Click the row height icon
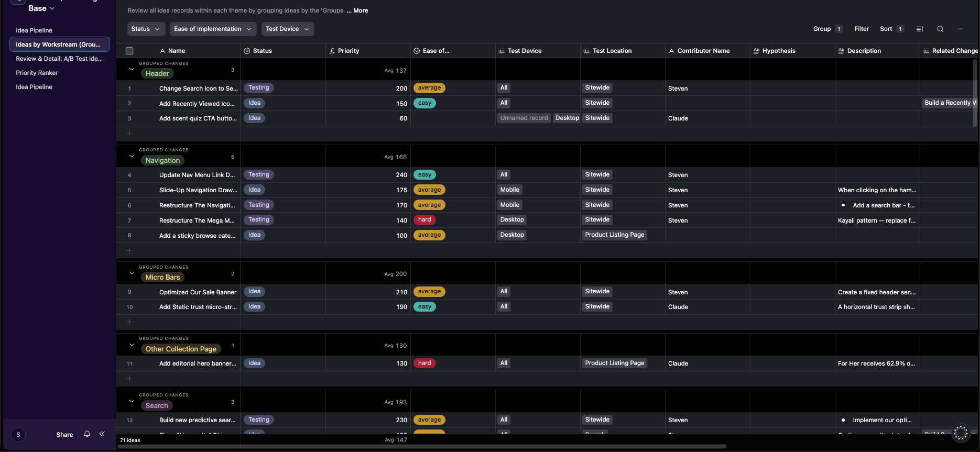 920,29
